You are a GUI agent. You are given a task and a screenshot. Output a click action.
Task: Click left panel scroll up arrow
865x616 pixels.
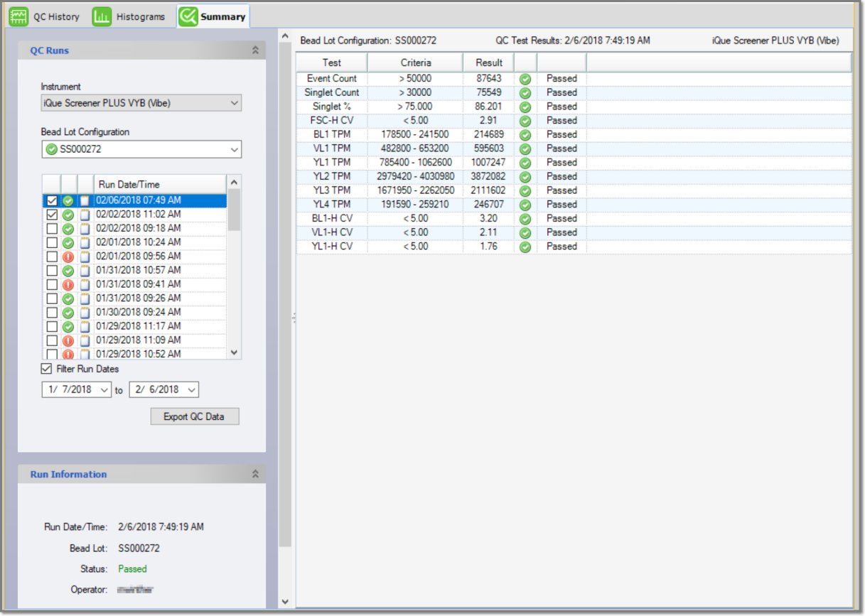(285, 36)
